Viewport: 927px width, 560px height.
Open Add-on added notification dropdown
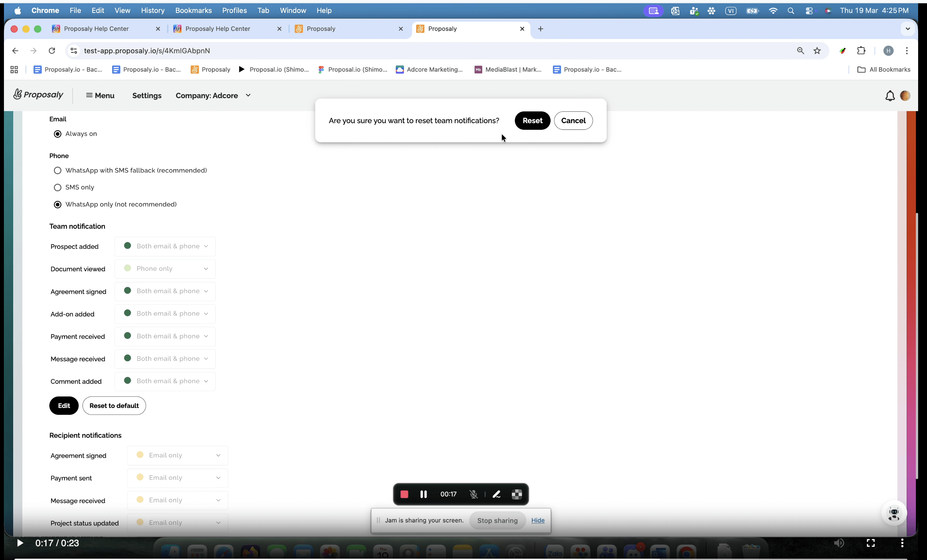[165, 314]
